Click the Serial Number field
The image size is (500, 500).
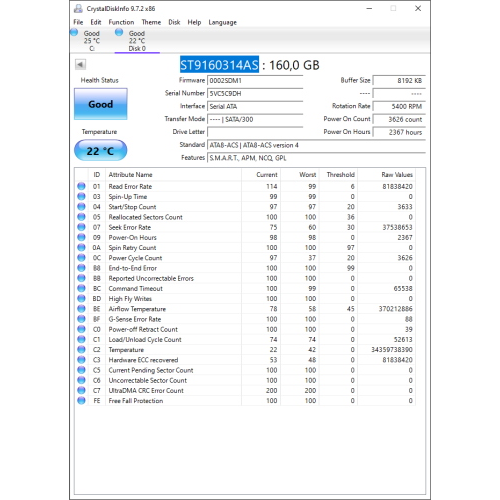(x=255, y=94)
